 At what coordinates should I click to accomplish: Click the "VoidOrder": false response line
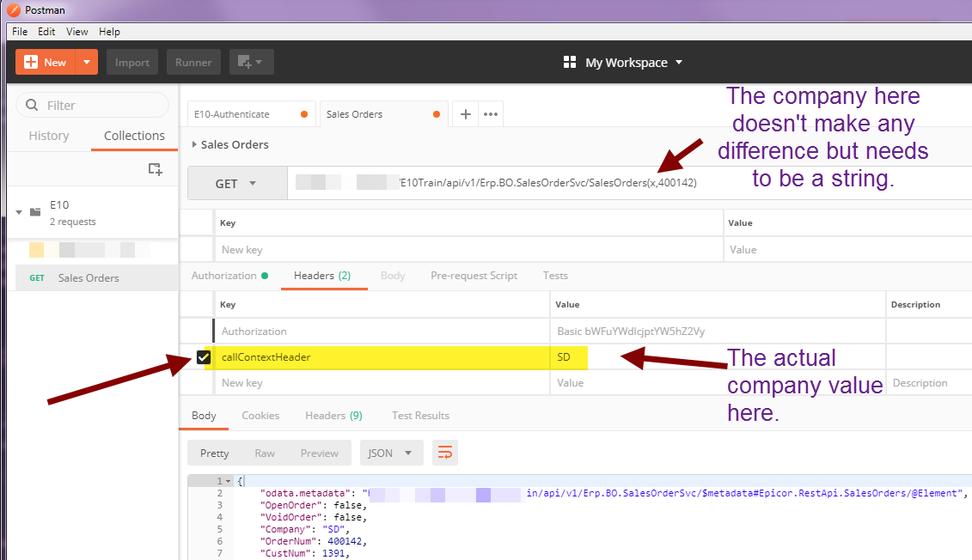(313, 517)
